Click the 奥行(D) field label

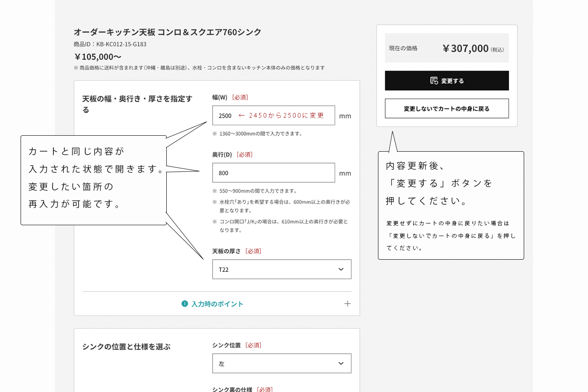[223, 154]
